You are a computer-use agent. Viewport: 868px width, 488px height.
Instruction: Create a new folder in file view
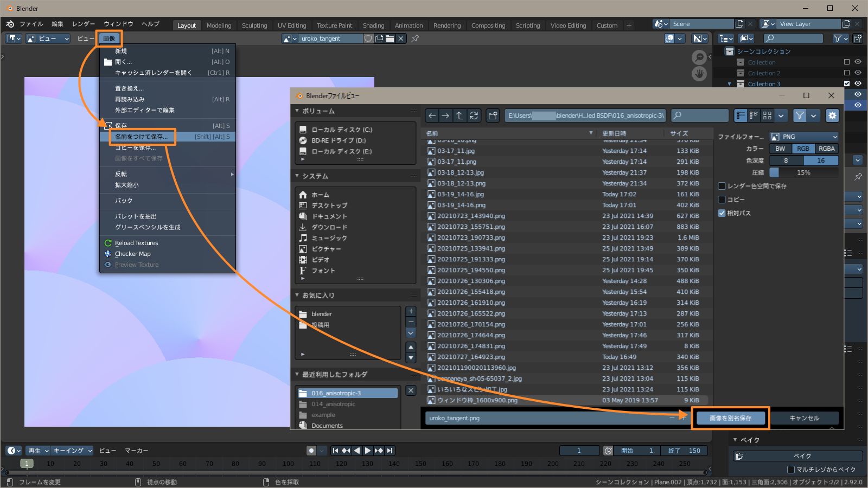(493, 115)
